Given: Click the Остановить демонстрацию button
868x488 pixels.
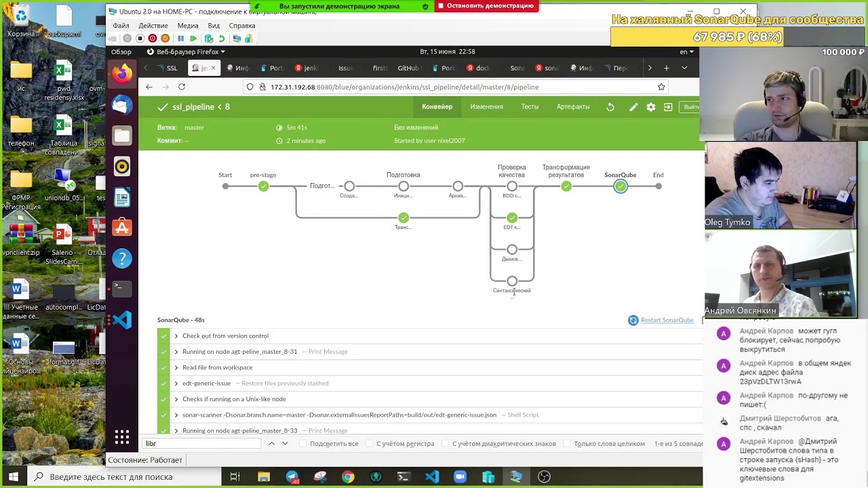Looking at the screenshot, I should point(486,6).
